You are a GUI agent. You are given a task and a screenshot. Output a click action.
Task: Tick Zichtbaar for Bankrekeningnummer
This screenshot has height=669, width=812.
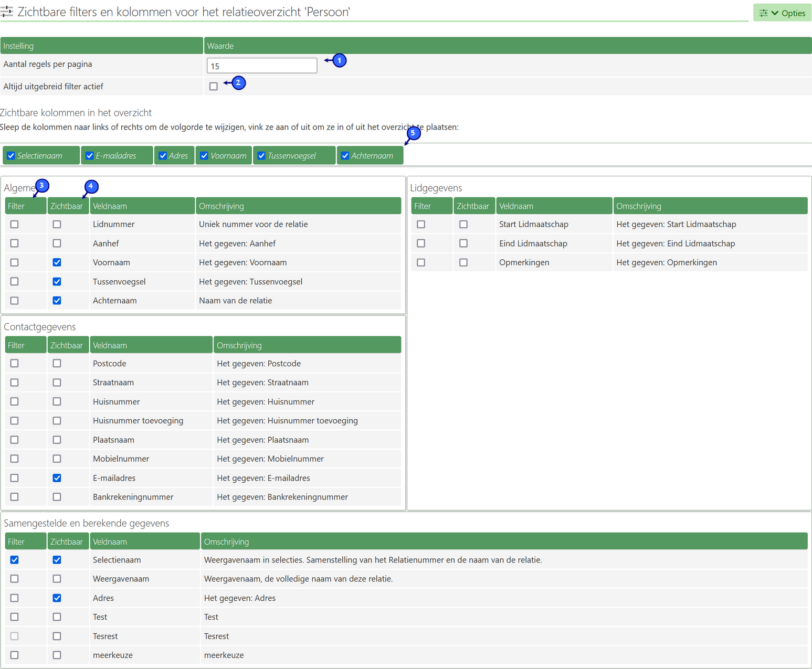click(x=57, y=497)
